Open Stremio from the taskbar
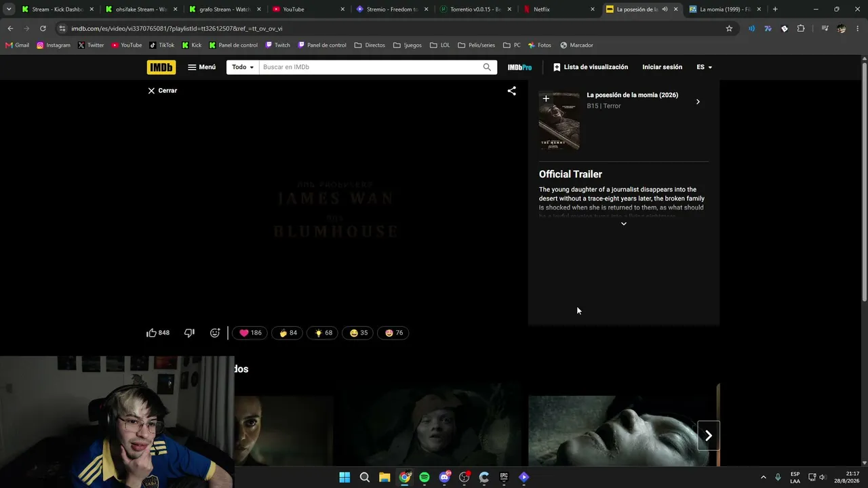This screenshot has height=488, width=868. coord(524,477)
